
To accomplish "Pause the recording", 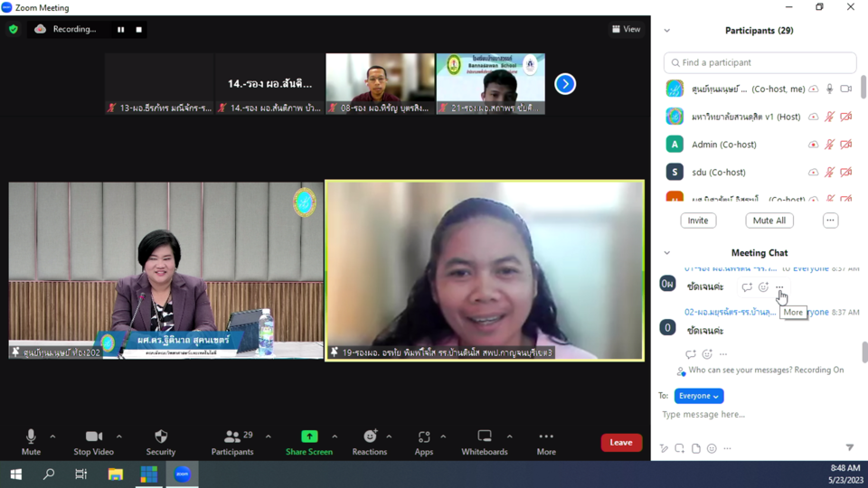I will [x=120, y=29].
